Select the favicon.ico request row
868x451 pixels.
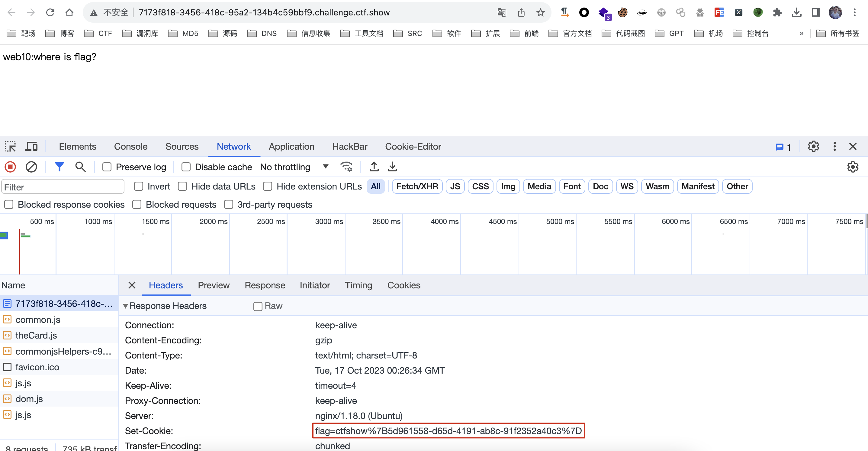click(59, 367)
